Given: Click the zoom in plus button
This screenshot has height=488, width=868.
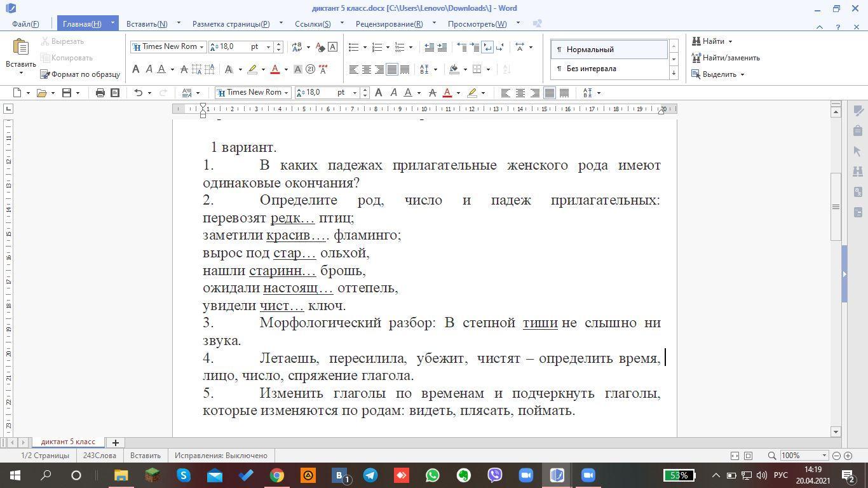Looking at the screenshot, I should coord(848,456).
